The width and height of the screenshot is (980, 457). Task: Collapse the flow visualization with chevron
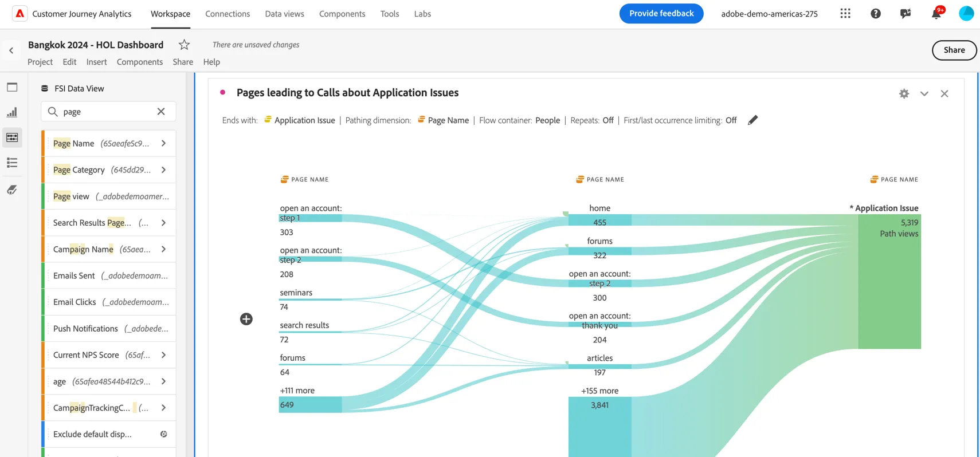point(924,93)
